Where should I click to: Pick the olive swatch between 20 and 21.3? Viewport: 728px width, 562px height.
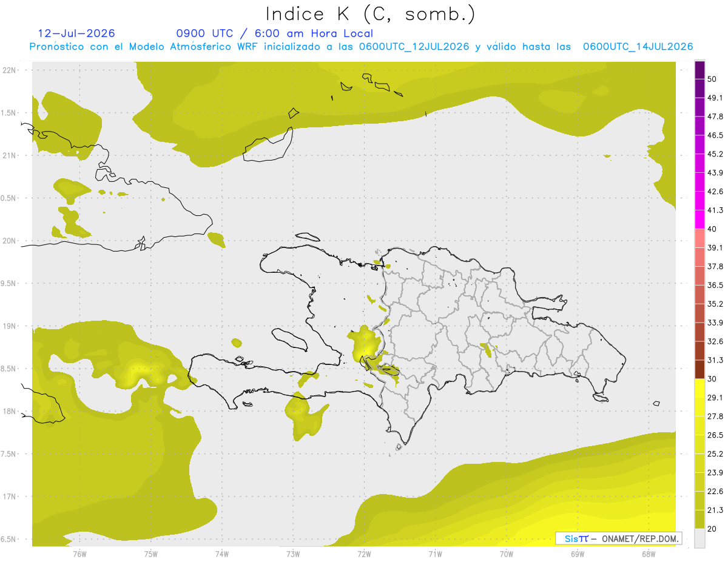point(699,520)
